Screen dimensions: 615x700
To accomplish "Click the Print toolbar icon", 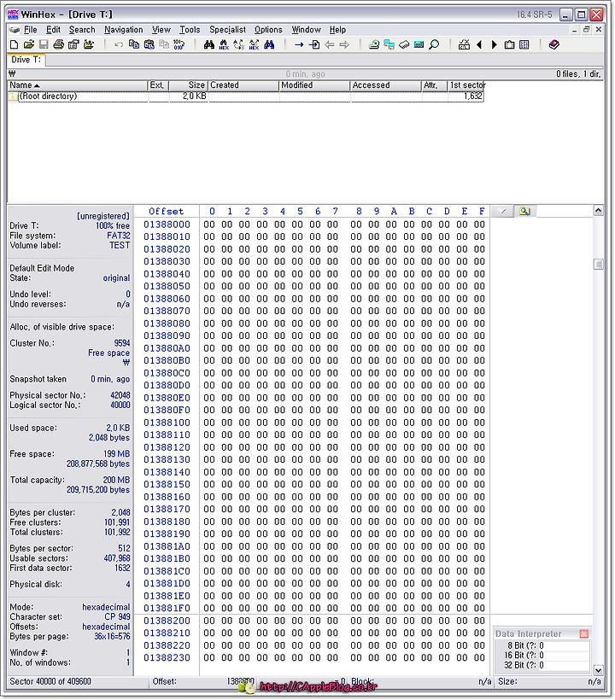I will point(58,44).
